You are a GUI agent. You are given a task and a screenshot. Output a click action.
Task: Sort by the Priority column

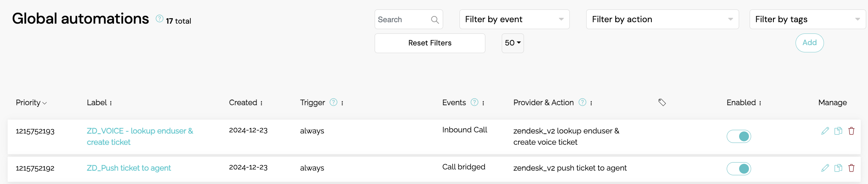(x=31, y=103)
